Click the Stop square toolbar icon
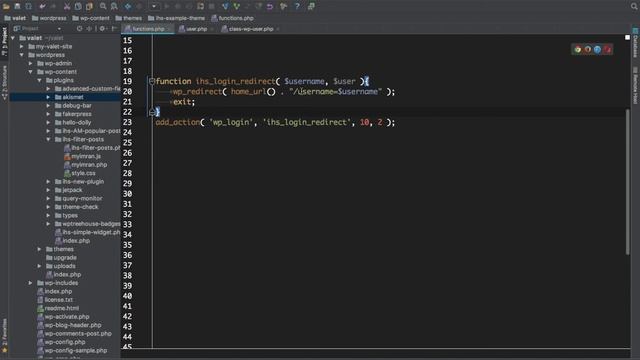 pyautogui.click(x=211, y=6)
